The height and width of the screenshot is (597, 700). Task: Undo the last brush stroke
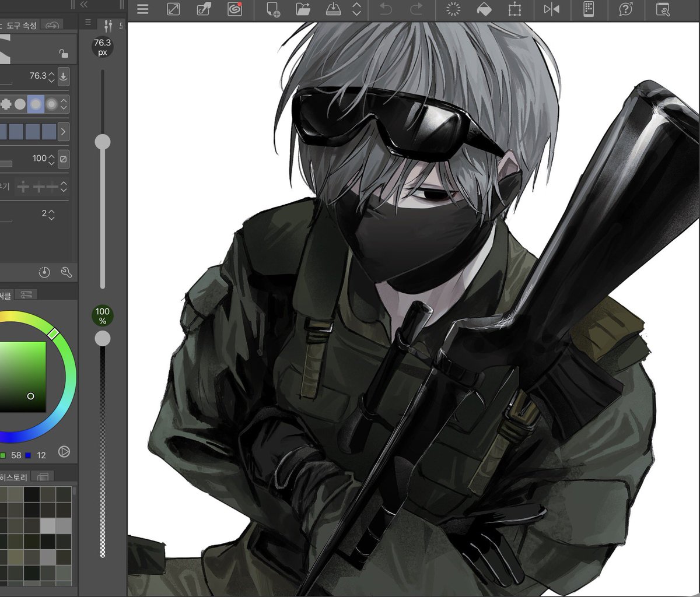tap(386, 9)
